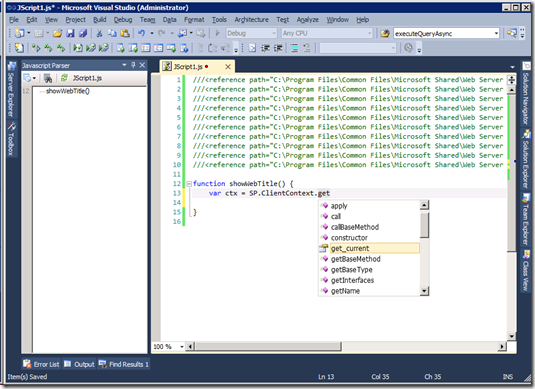Click the editor split-window handle above scrollbar
This screenshot has width=535, height=389.
[x=511, y=80]
